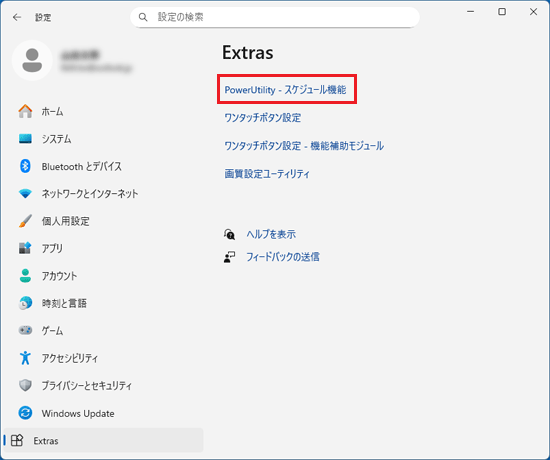Viewport: 550px width, 460px height.
Task: Click the Bluetooth icon
Action: pos(25,166)
